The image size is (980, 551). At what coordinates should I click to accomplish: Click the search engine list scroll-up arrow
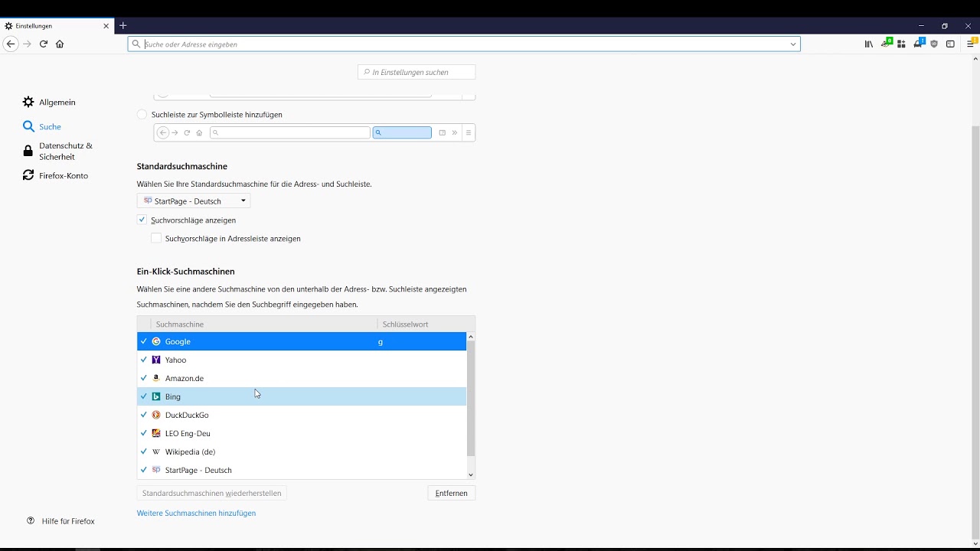click(x=471, y=337)
